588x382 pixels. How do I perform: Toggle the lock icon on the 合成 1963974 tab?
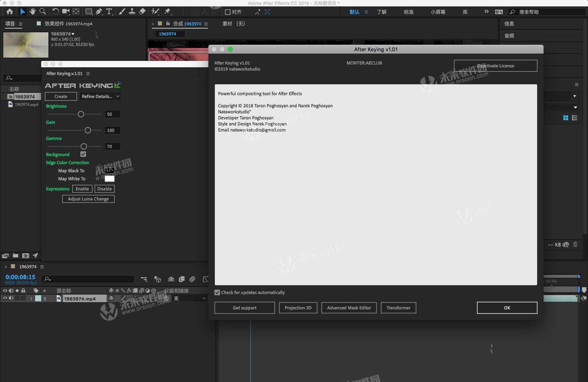coord(168,23)
